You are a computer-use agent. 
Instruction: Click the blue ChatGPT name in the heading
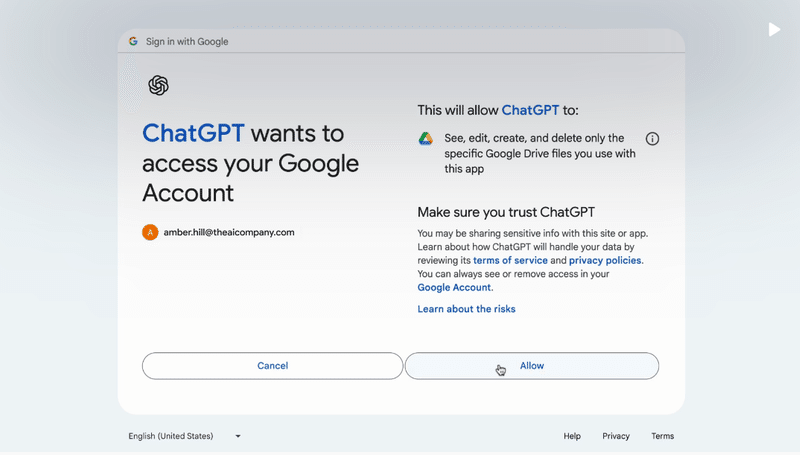(x=193, y=133)
